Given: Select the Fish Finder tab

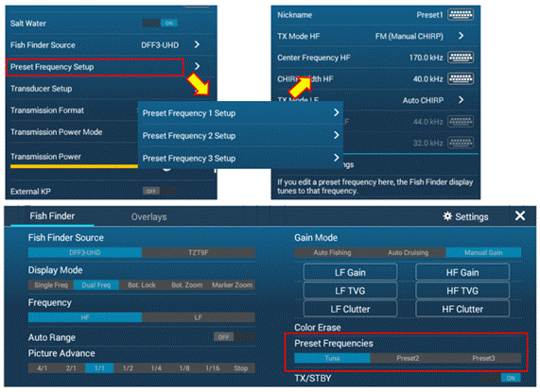Looking at the screenshot, I should 52,216.
